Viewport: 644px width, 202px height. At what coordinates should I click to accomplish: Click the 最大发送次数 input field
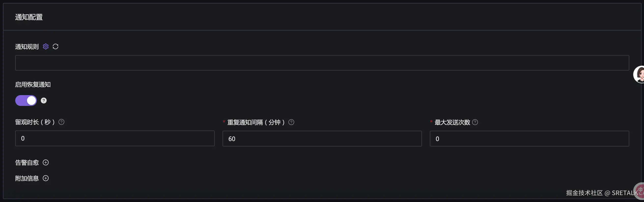tap(529, 139)
